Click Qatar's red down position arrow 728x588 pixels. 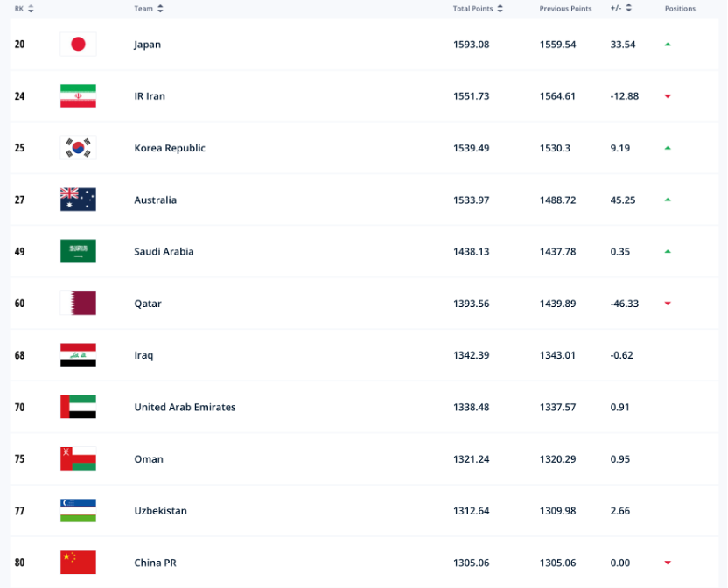[x=668, y=304]
